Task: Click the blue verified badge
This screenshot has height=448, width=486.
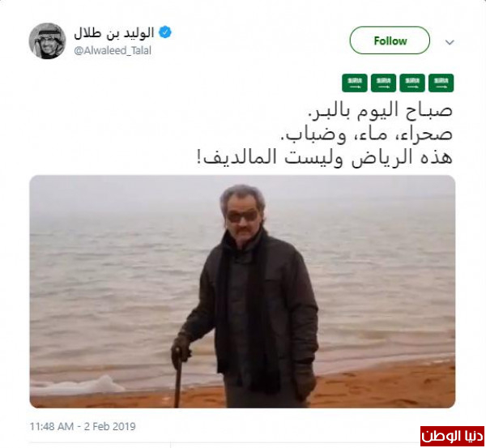Action: [165, 32]
